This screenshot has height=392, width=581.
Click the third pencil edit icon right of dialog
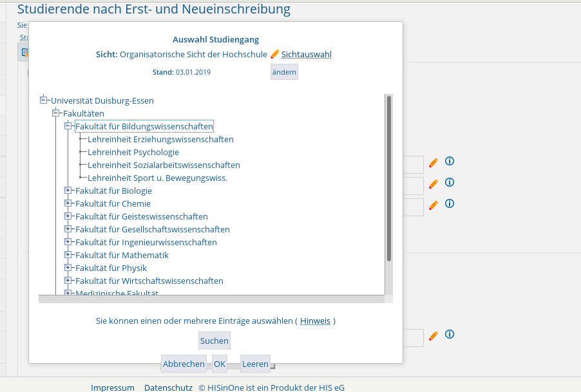433,205
